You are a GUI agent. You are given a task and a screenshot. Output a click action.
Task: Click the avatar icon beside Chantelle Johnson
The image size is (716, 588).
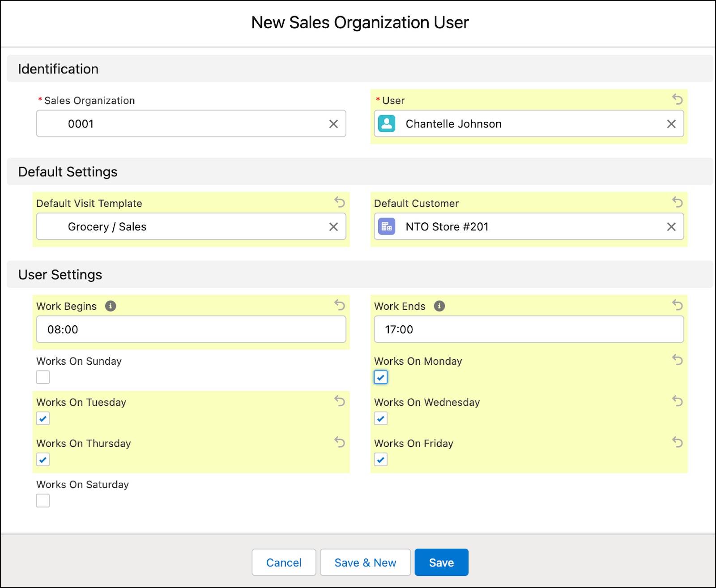pos(387,124)
